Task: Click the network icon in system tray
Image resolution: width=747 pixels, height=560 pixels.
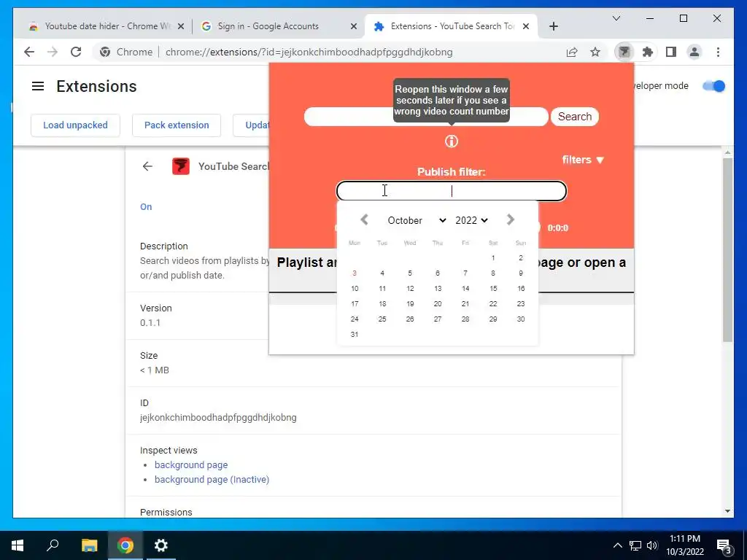Action: click(635, 545)
